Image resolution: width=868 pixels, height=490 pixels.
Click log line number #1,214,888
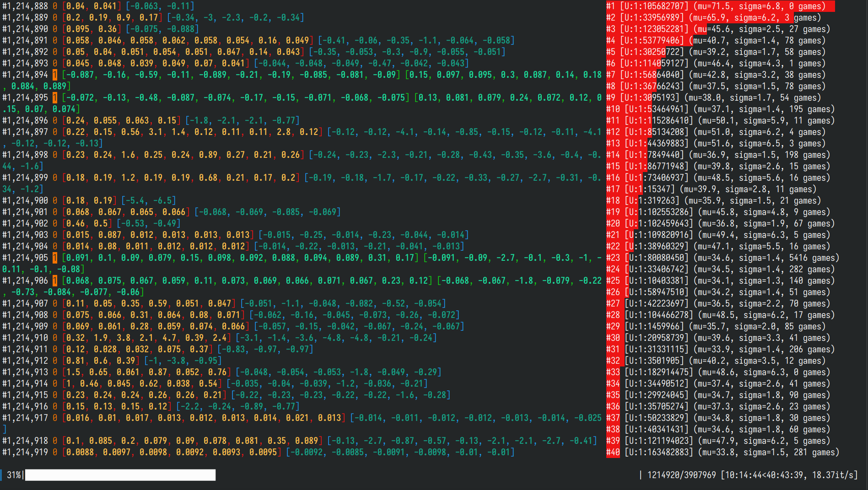(x=25, y=6)
